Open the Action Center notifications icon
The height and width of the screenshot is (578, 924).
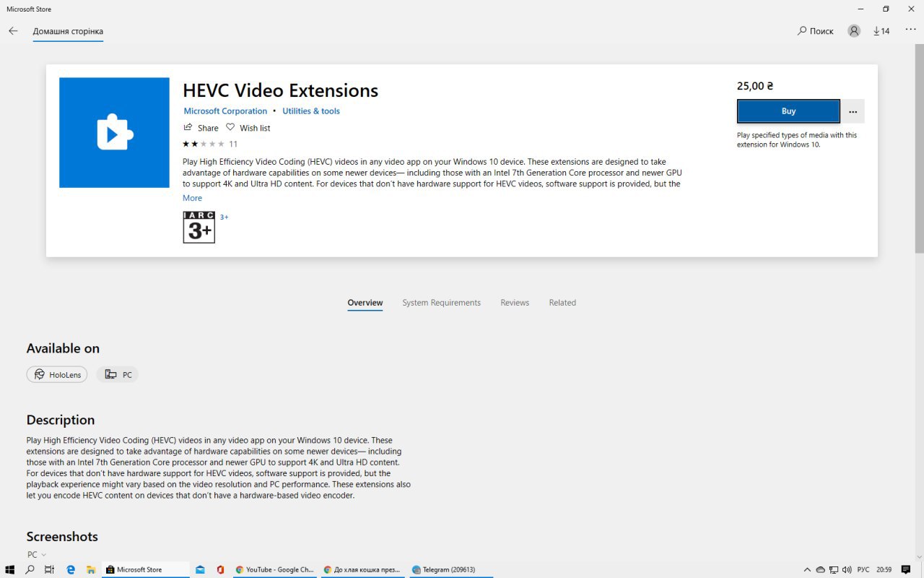[x=906, y=569]
